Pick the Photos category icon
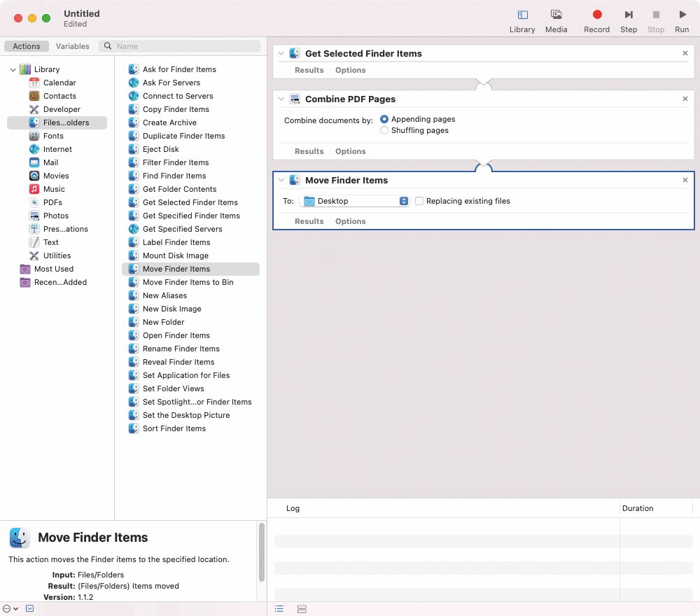The image size is (700, 616). coord(34,216)
